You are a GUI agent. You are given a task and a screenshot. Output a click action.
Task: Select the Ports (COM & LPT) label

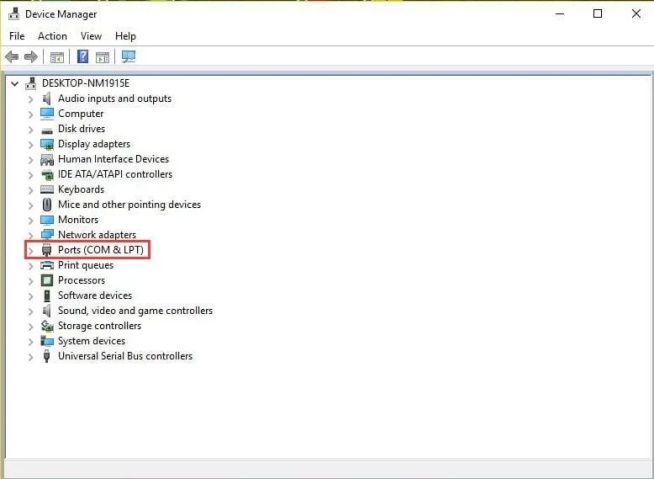pyautogui.click(x=101, y=250)
